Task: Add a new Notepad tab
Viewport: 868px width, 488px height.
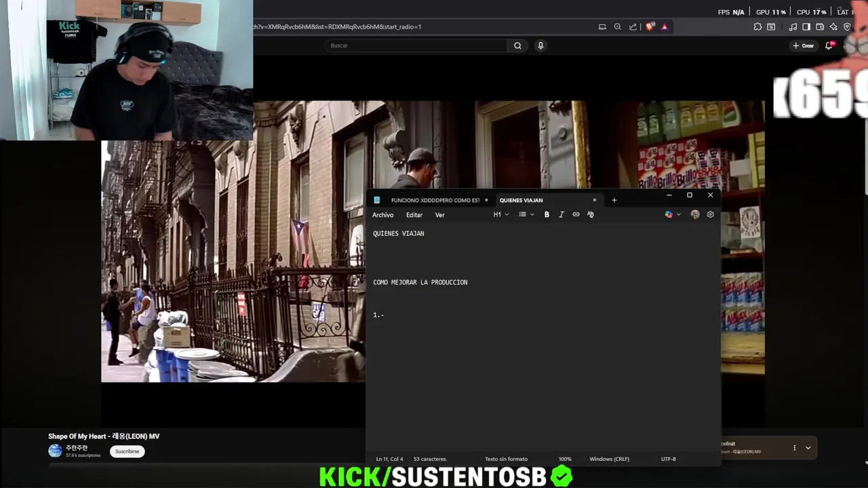Action: (x=614, y=200)
